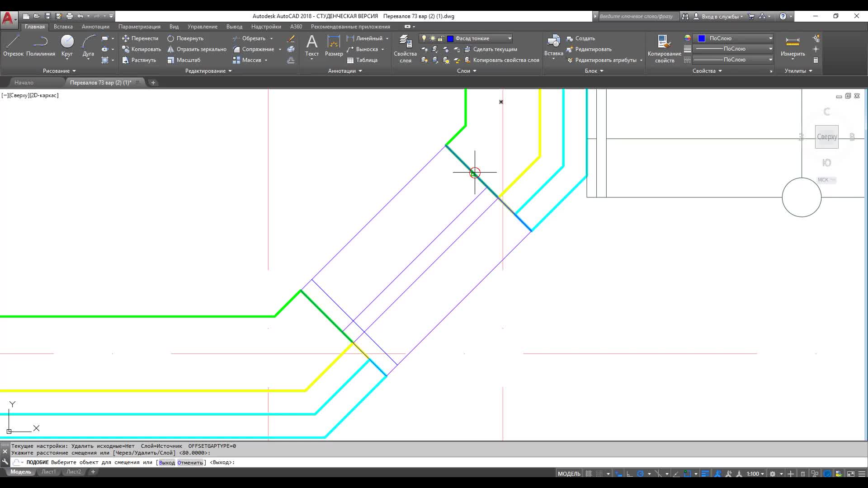Toggle ortho mode in status bar
868x488 pixels.
(x=629, y=474)
